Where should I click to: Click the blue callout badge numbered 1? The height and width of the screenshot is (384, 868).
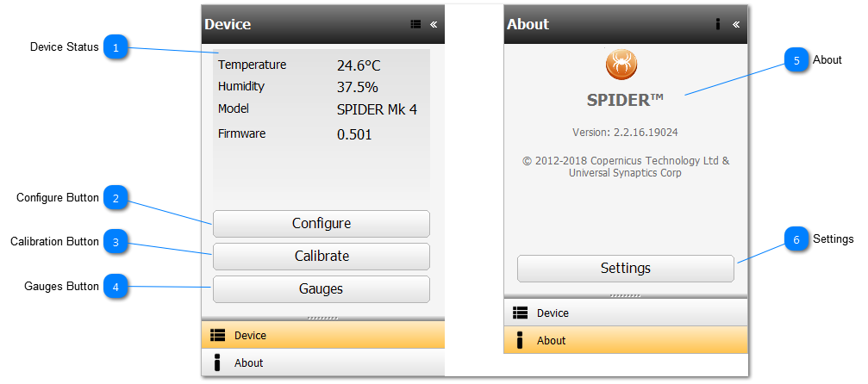[x=116, y=46]
